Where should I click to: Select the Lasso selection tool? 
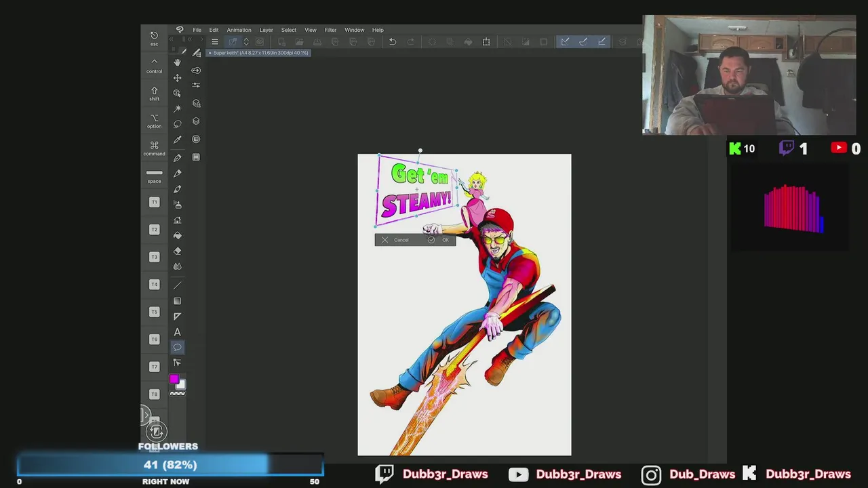[x=177, y=124]
